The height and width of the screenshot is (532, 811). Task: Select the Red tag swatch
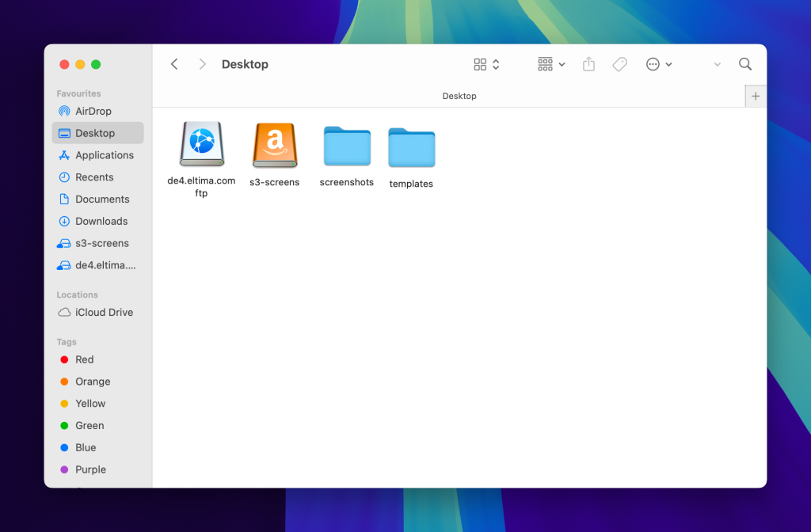(x=66, y=359)
